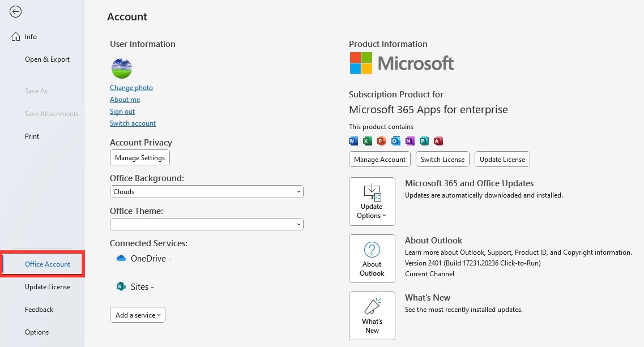Click the PowerPoint app icon
This screenshot has height=347, width=644.
pyautogui.click(x=382, y=142)
